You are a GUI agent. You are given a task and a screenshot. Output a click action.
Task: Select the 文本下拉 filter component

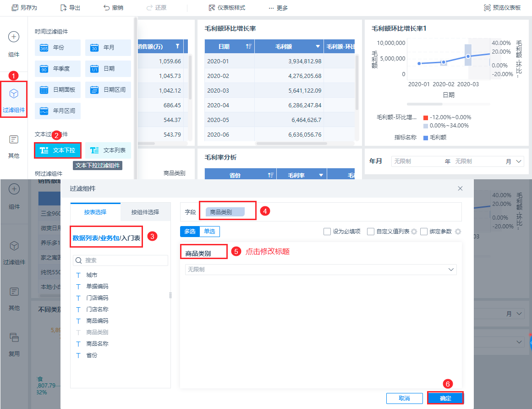coord(57,150)
